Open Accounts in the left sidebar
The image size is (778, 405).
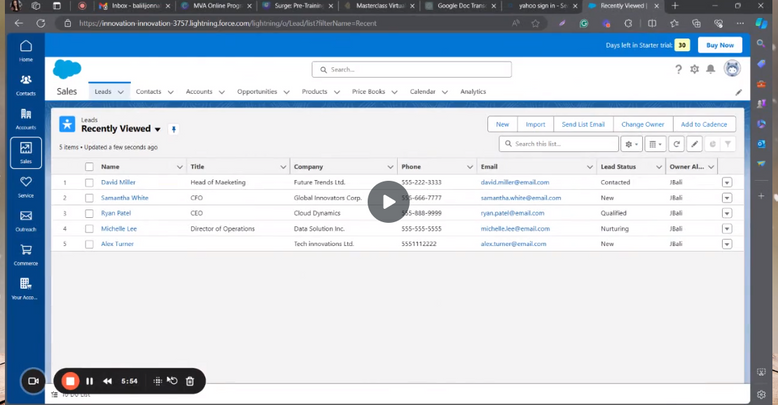26,119
